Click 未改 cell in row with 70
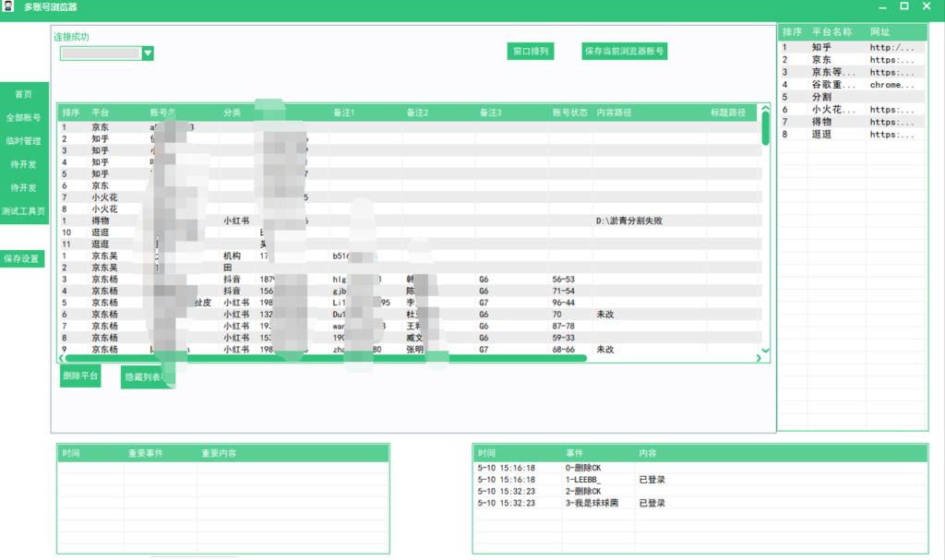This screenshot has height=560, width=945. click(605, 315)
